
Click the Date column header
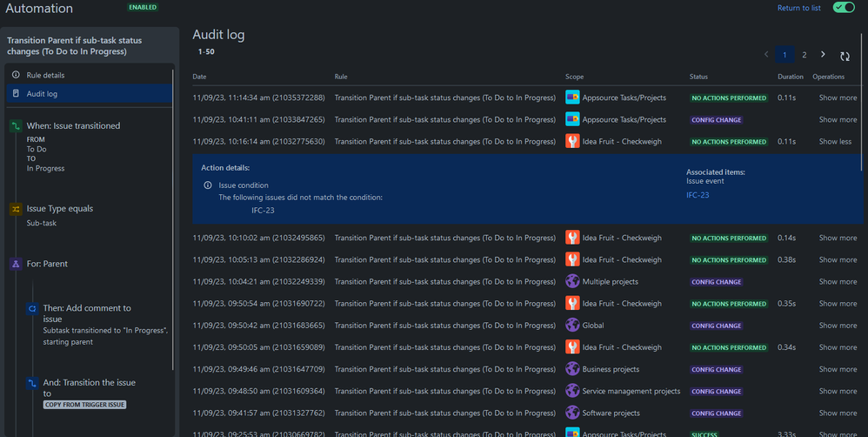(x=199, y=77)
